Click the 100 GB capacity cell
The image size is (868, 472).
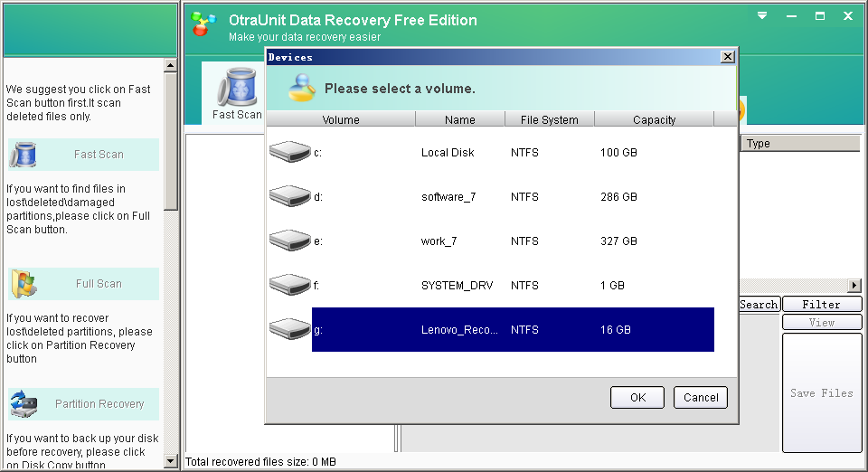point(618,152)
